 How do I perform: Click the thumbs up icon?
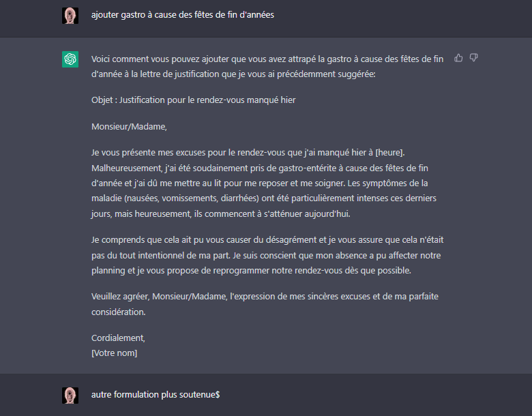click(458, 58)
